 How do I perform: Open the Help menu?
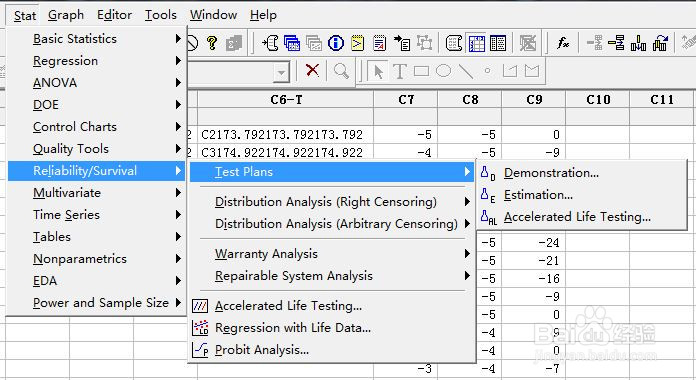[263, 15]
